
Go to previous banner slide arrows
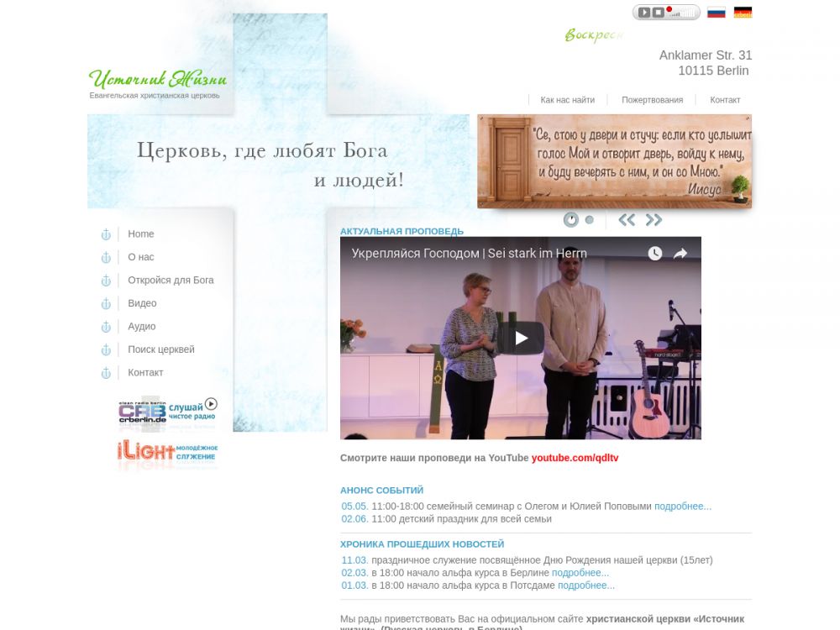point(627,220)
